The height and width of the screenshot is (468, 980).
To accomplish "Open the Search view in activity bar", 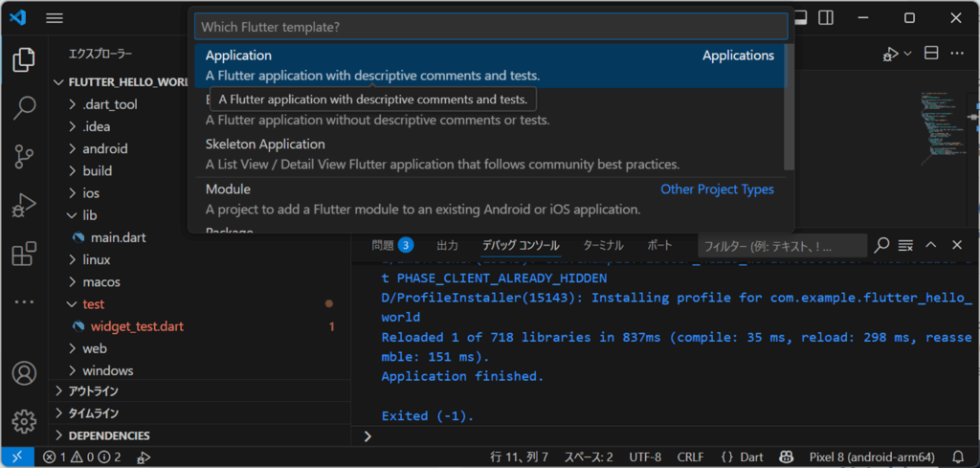I will (24, 107).
